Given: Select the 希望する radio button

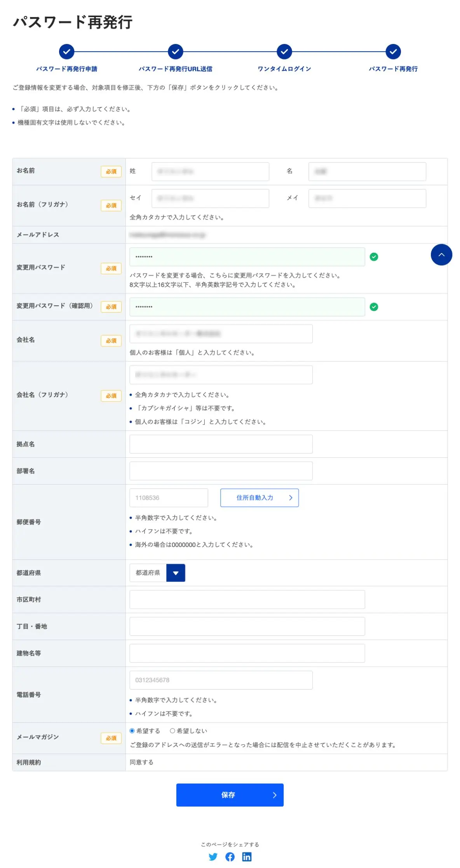Looking at the screenshot, I should tap(132, 731).
